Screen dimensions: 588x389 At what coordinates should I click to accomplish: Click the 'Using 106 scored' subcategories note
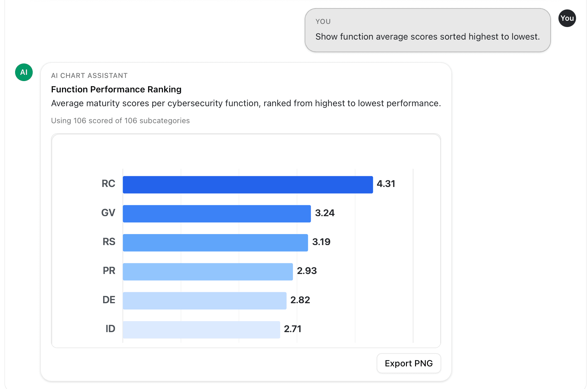tap(120, 121)
